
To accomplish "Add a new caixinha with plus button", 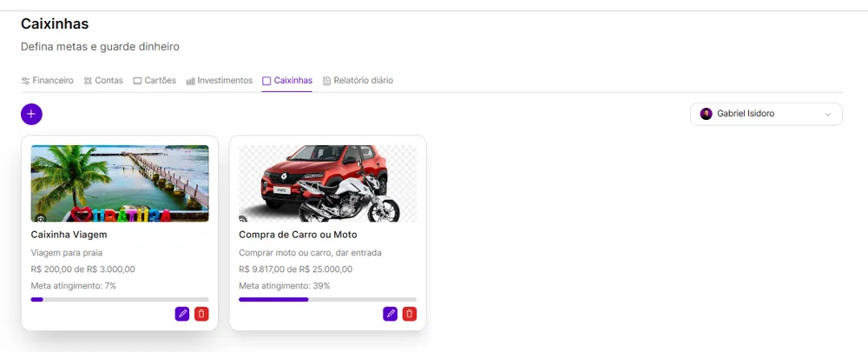I will (x=31, y=114).
